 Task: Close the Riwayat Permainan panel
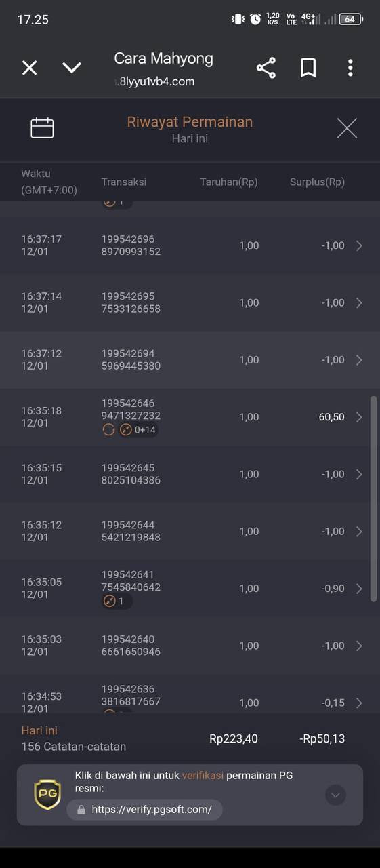tap(347, 128)
